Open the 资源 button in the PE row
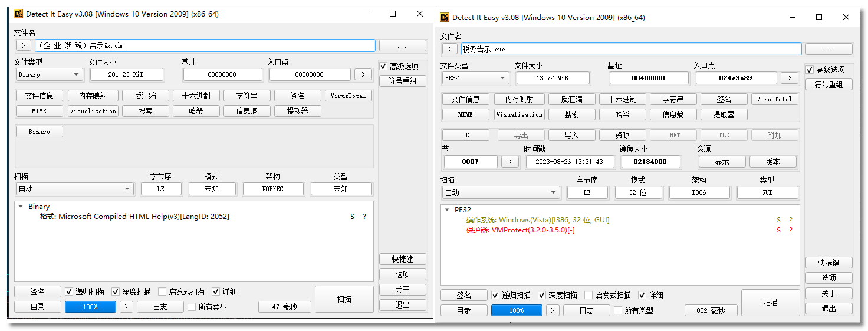Screen dimensions: 868x331 coord(622,135)
